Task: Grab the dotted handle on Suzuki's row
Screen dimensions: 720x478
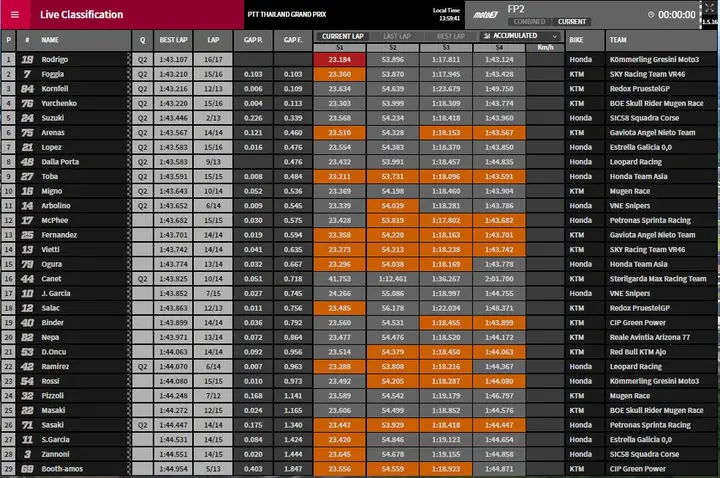Action: pyautogui.click(x=129, y=118)
